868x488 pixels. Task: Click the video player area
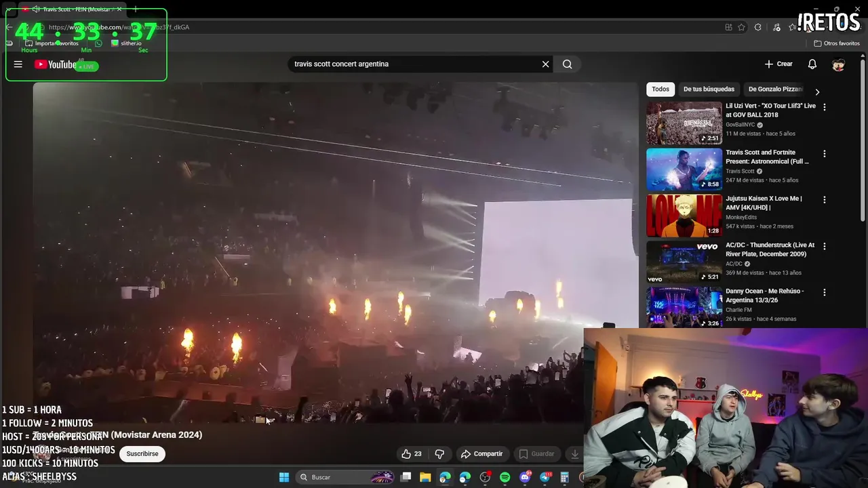[x=335, y=252]
